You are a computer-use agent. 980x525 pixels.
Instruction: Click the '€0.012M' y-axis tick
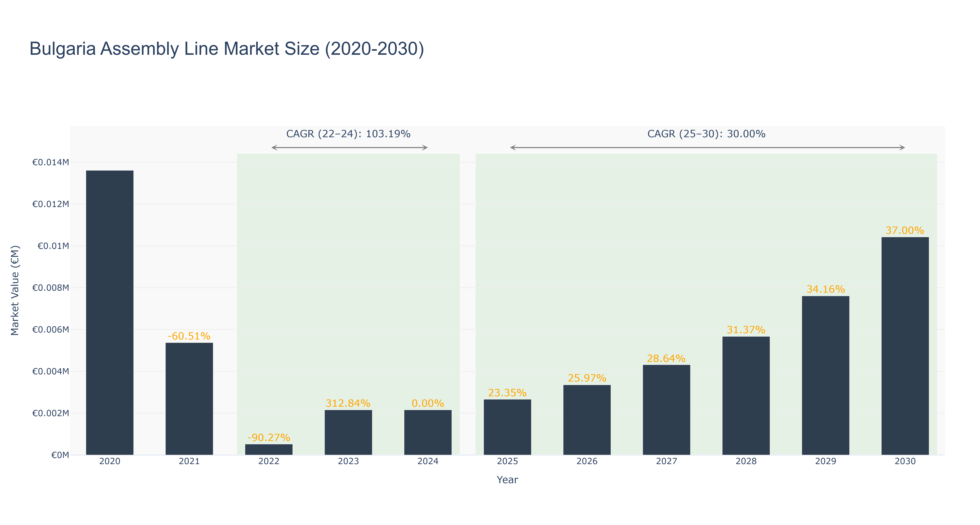51,204
